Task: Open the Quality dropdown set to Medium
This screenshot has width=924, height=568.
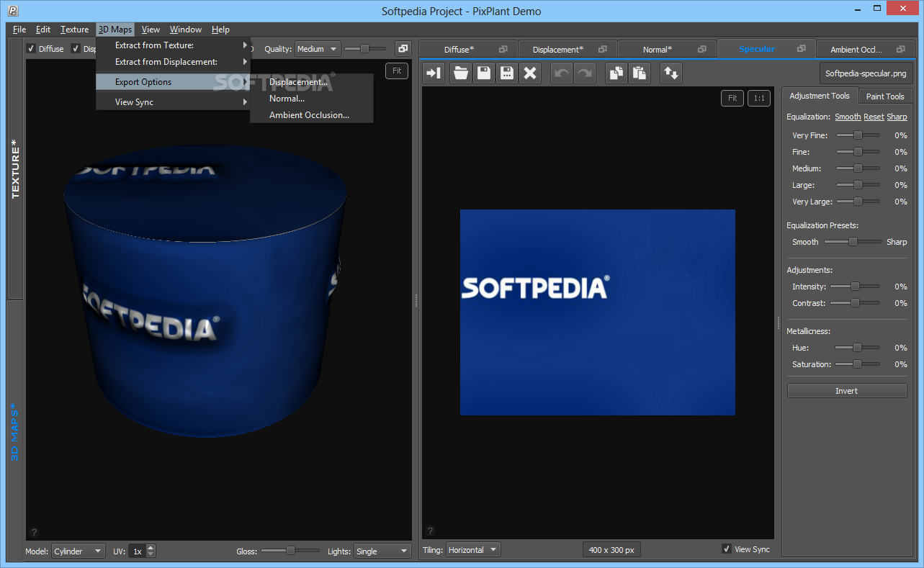Action: click(317, 49)
